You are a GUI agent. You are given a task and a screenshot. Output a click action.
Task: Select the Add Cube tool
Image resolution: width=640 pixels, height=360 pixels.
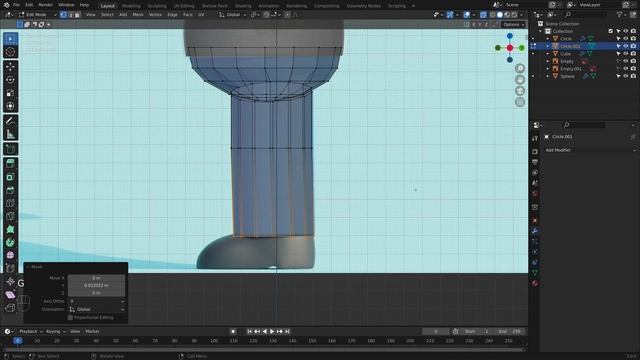tap(10, 149)
